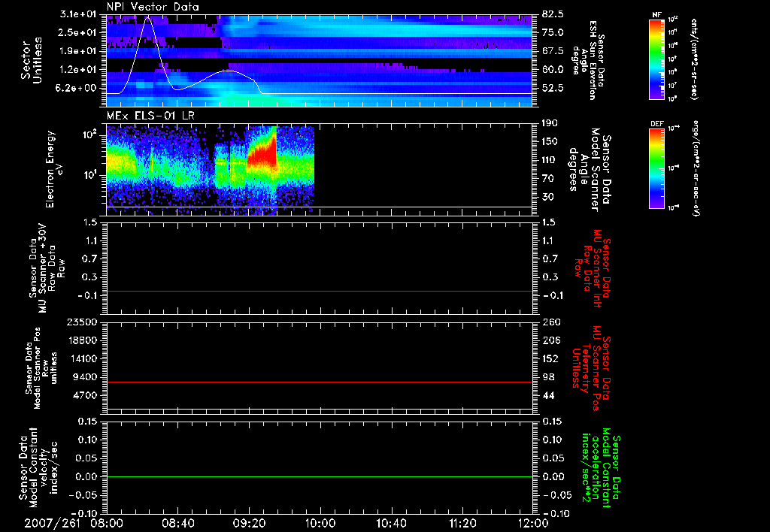The image size is (770, 532).
Task: Click the '60.0' sun elevation axis value
Action: pos(553,70)
